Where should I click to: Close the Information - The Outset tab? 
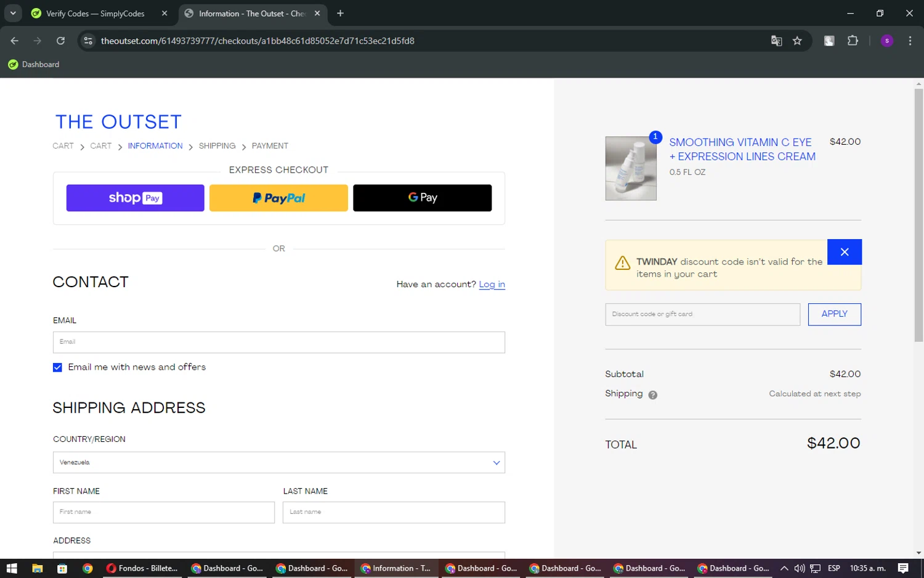tap(317, 14)
